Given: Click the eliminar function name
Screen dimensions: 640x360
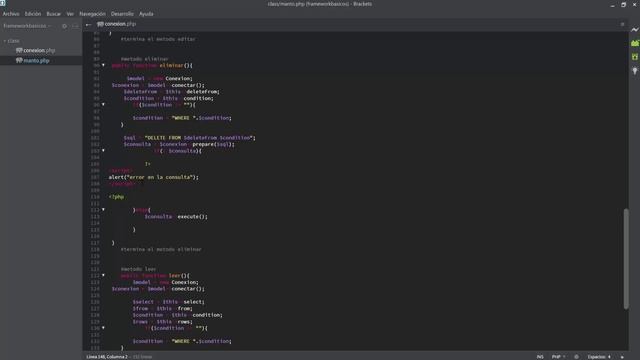Looking at the screenshot, I should tap(171, 65).
